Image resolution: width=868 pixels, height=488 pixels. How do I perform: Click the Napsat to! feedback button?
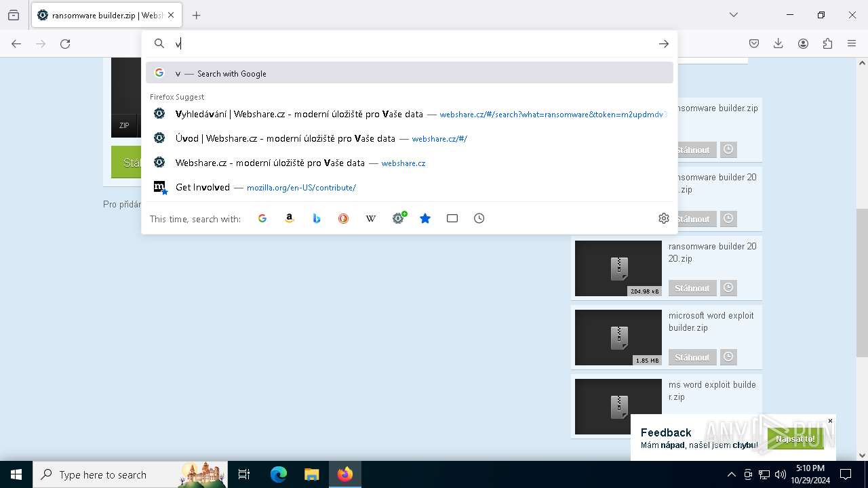[795, 439]
